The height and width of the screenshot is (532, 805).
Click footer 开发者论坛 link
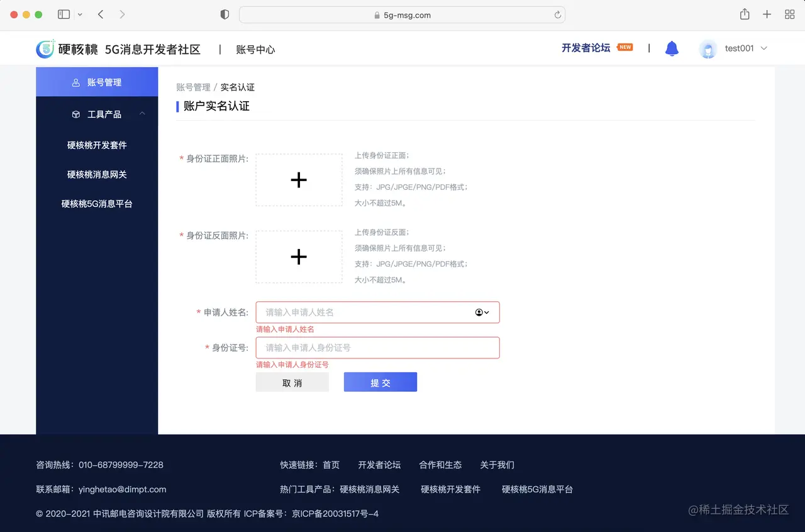point(379,465)
